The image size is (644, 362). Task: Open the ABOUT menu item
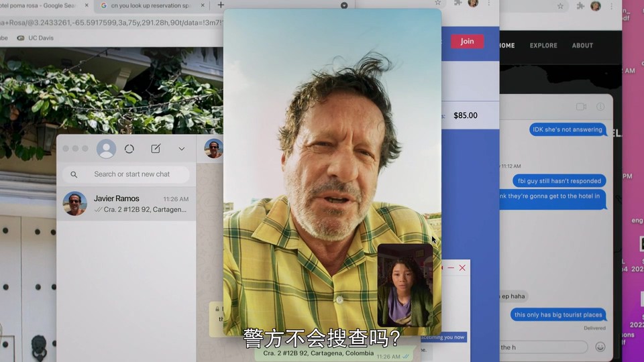[582, 46]
